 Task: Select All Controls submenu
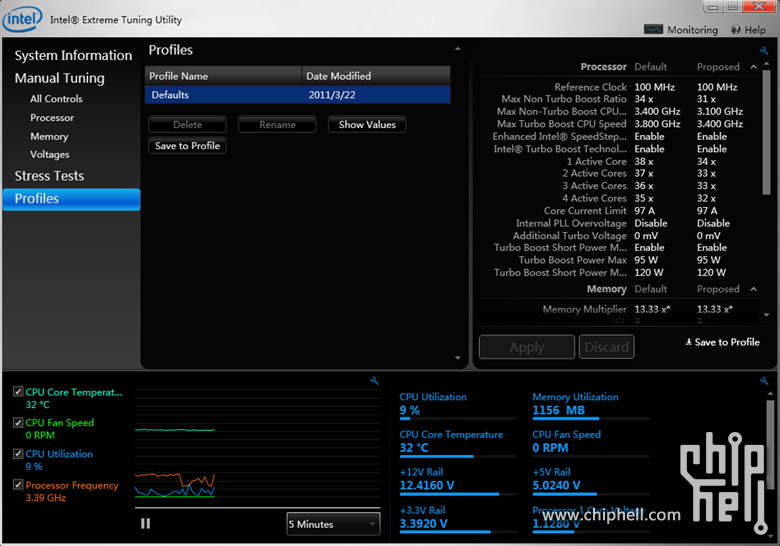pos(56,98)
